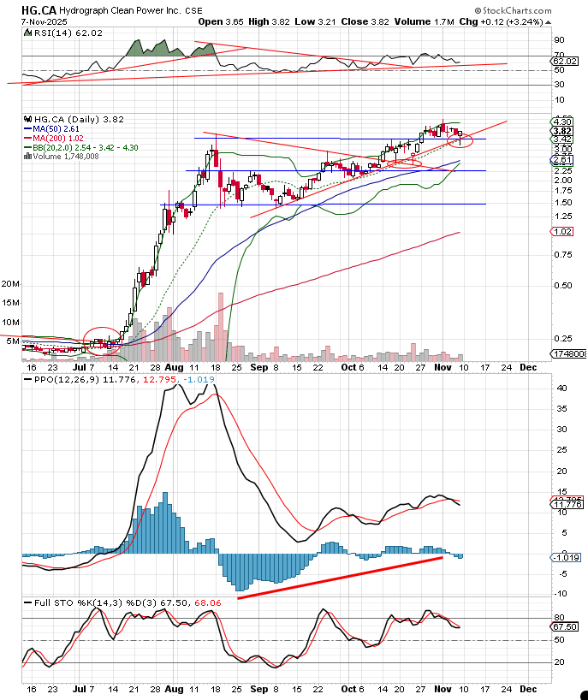
Task: Click the volume bars icon before Volume 1,748,008
Action: tap(27, 157)
